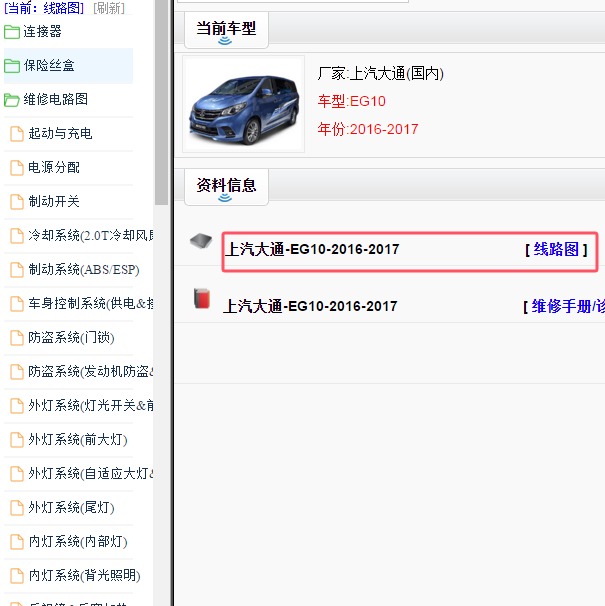Viewport: 605px width, 606px height.
Task: Click the document icon beside 外灯系统(前大灯)
Action: 17,440
